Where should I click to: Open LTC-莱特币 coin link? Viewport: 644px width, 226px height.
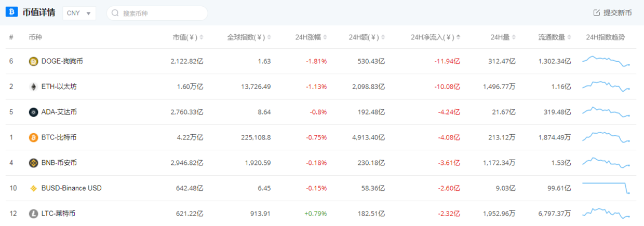tap(59, 214)
